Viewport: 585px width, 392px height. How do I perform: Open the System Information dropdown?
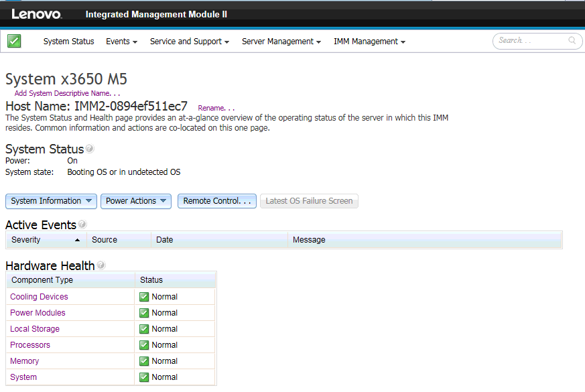coord(50,200)
